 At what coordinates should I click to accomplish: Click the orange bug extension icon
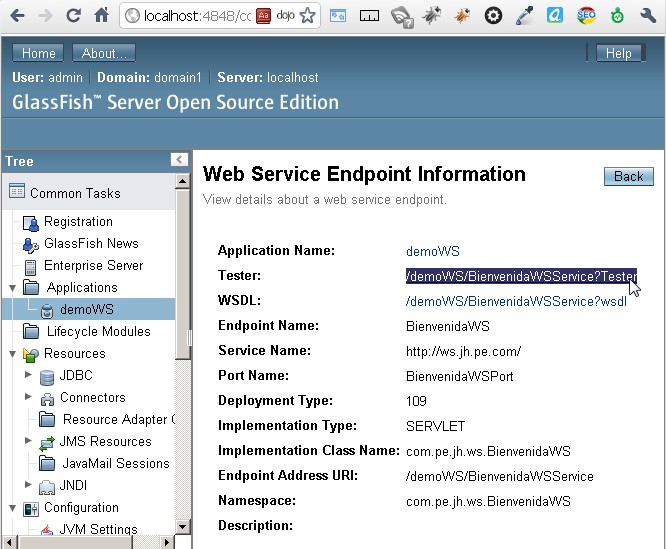click(462, 16)
